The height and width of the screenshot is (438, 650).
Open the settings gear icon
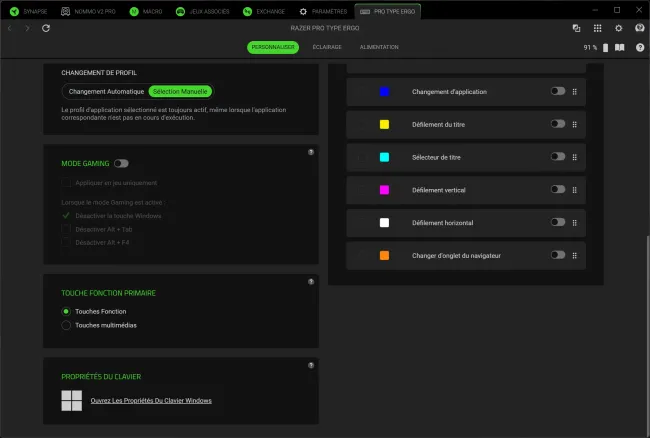[x=618, y=28]
